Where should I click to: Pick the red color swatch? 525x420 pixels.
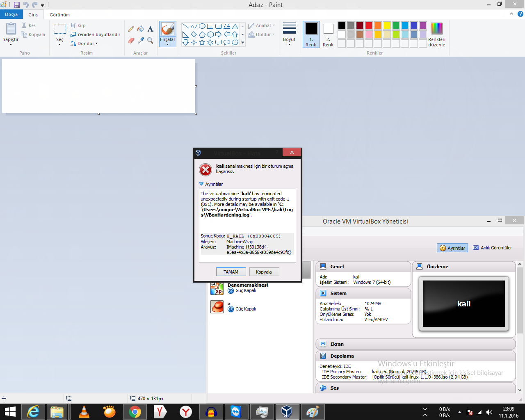(x=369, y=25)
